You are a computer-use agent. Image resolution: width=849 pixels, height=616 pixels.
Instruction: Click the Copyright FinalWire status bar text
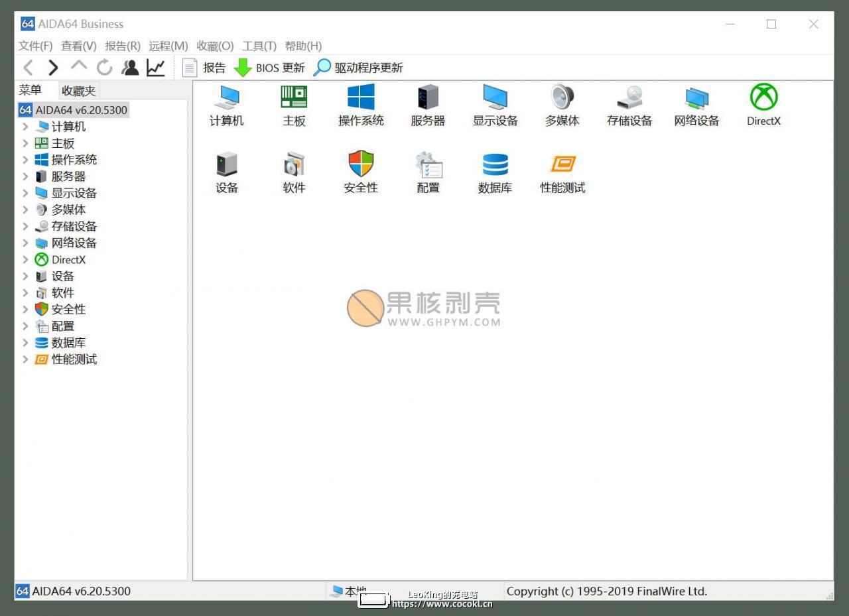coord(607,591)
